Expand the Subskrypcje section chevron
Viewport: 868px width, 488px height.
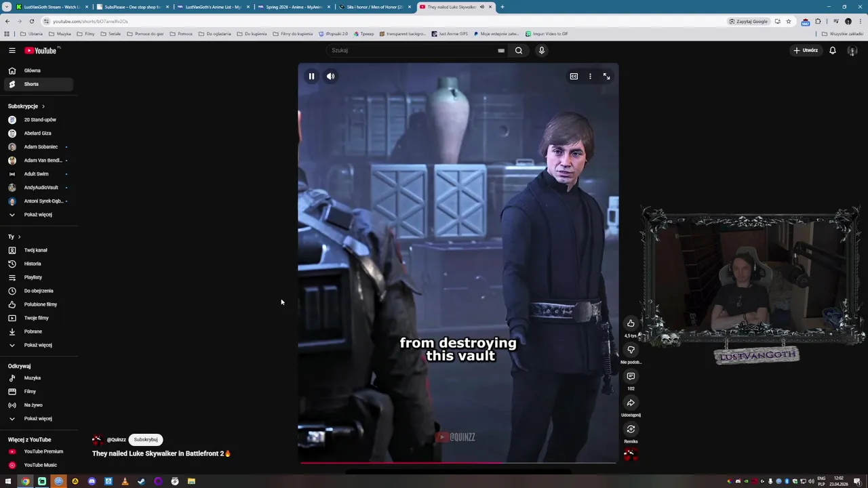43,106
